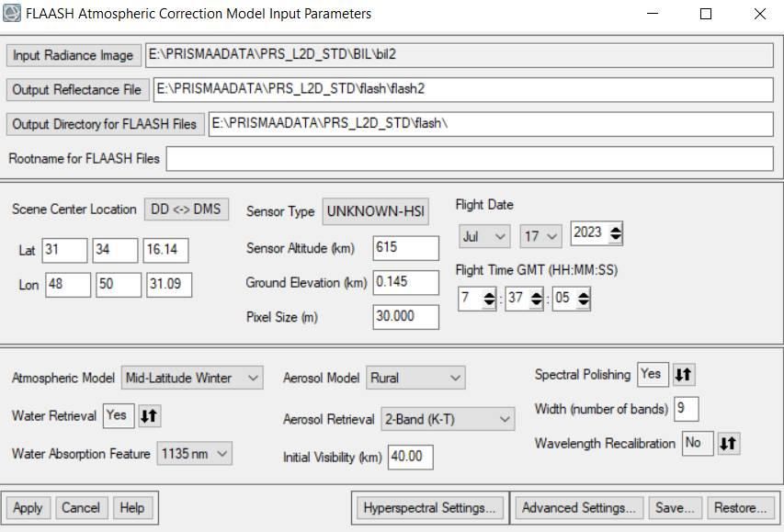Open Hyperspectral Settings
The image size is (784, 532).
coord(429,507)
